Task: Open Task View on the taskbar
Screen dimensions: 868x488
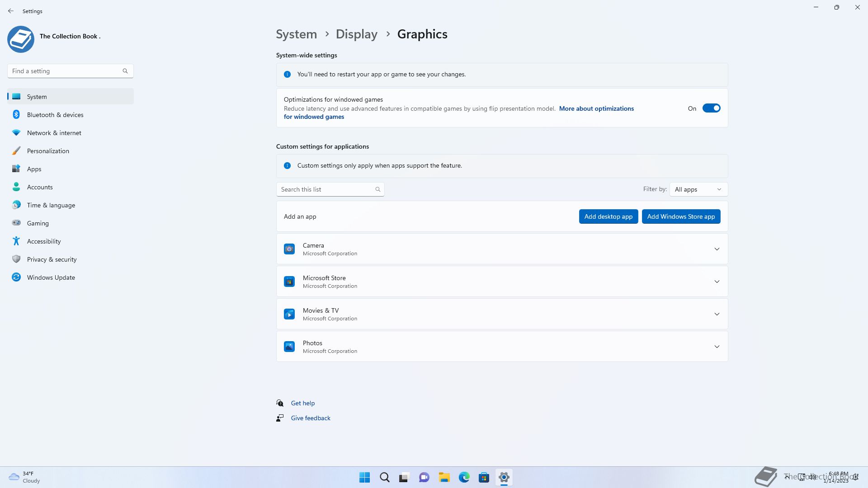Action: coord(404,477)
